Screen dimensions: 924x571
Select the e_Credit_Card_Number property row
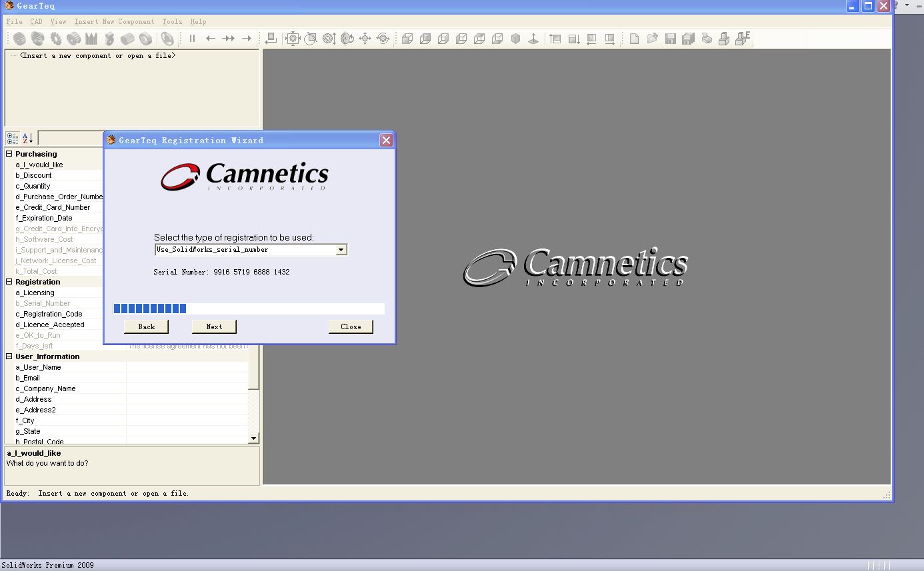coord(54,207)
